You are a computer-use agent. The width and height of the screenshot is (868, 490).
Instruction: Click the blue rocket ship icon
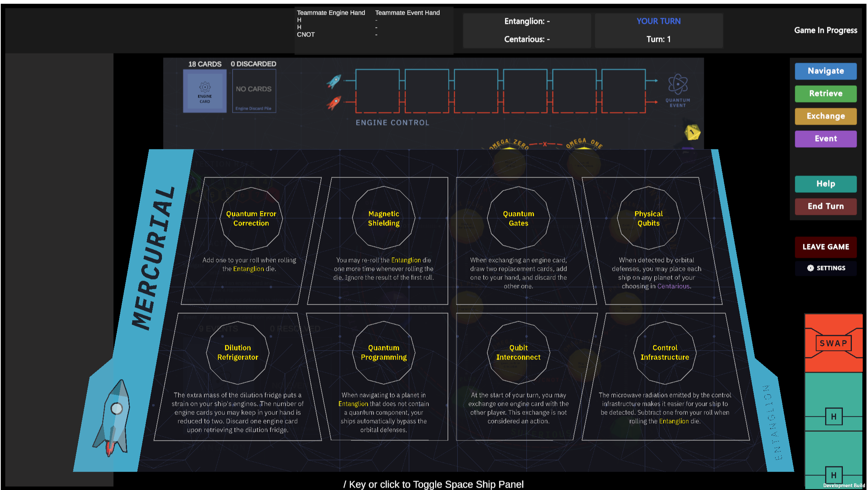(x=334, y=81)
